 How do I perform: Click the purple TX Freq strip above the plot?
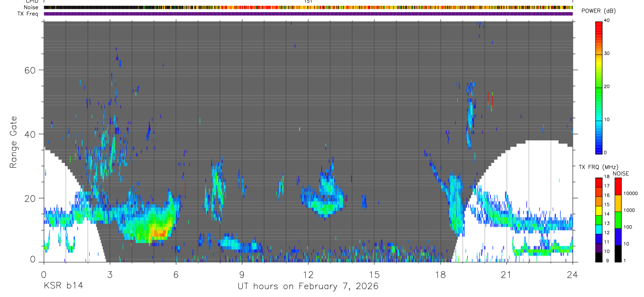(308, 14)
